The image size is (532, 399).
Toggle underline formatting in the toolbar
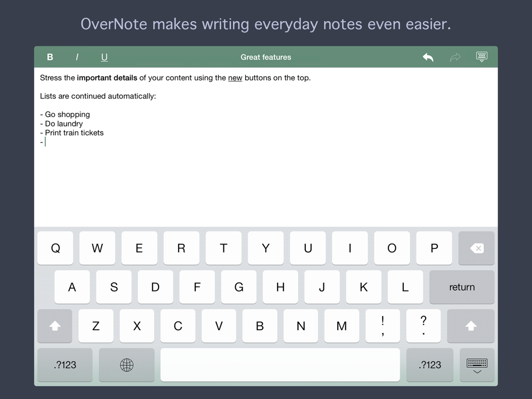point(104,57)
